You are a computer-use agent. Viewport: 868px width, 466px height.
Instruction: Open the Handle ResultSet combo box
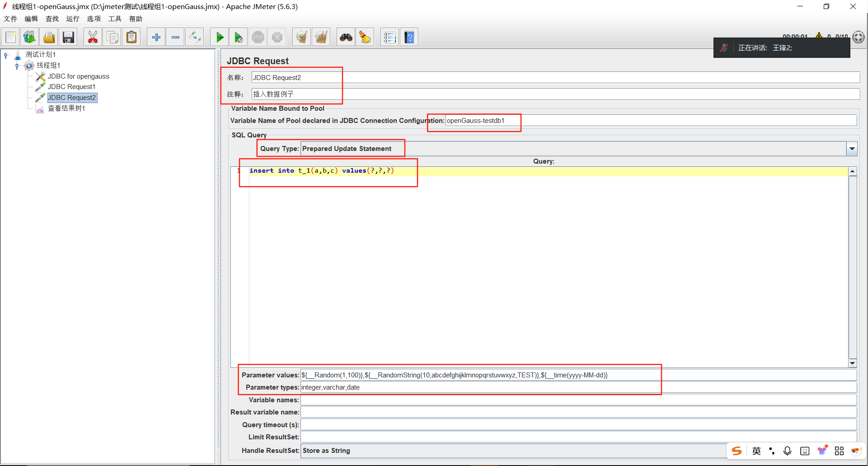[x=514, y=451]
